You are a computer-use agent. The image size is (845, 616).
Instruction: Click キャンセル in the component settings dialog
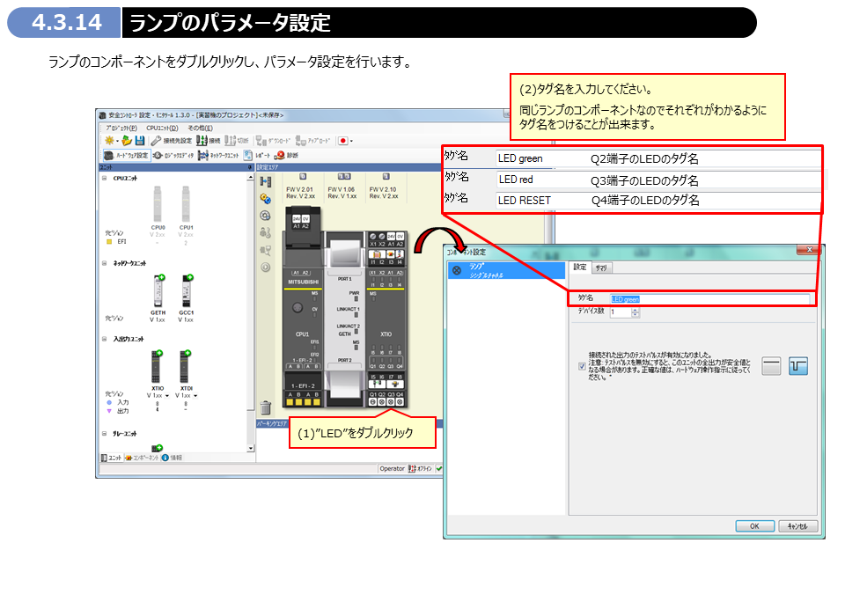tap(797, 526)
